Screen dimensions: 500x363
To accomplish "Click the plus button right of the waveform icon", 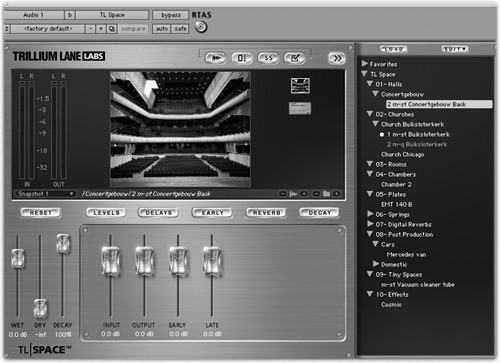I will click(x=304, y=194).
